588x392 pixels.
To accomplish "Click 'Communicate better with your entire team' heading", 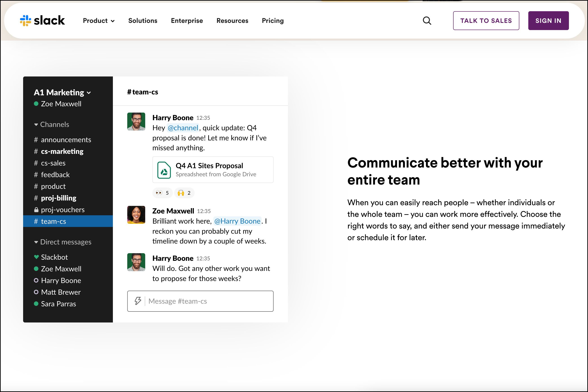I will point(445,171).
